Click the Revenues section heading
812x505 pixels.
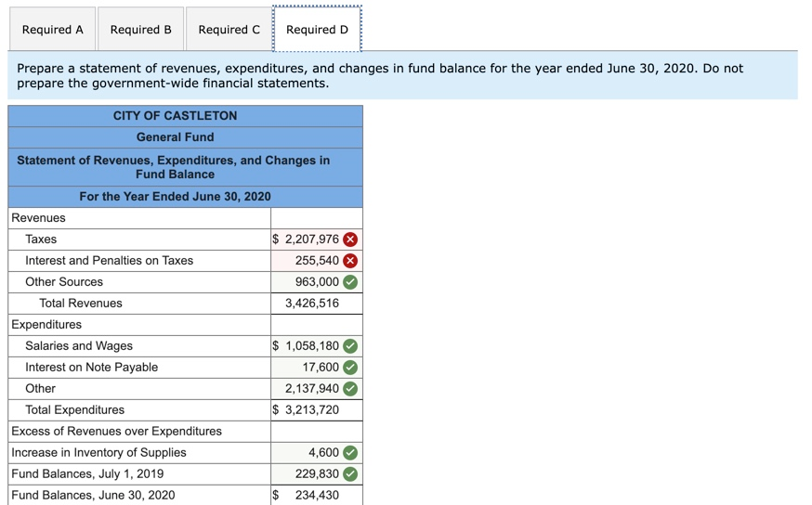[38, 218]
